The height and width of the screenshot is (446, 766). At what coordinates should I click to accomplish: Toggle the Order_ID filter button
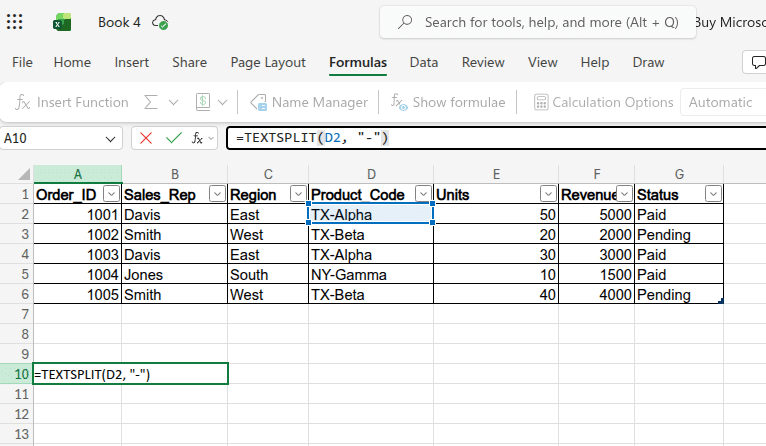pos(111,194)
